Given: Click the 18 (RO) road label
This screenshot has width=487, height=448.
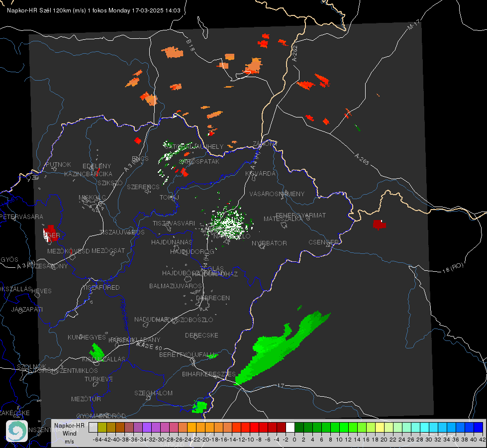Looking at the screenshot, I should click(453, 268).
